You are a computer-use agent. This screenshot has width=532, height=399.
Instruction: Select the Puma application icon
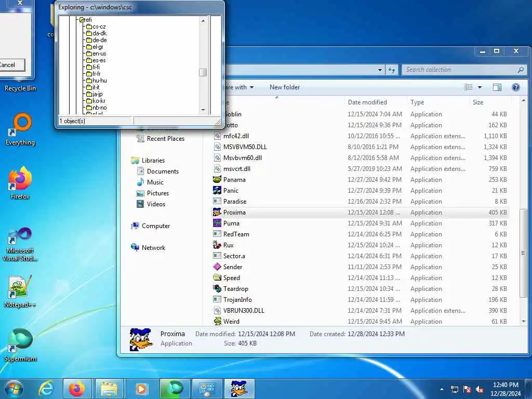pyautogui.click(x=217, y=223)
